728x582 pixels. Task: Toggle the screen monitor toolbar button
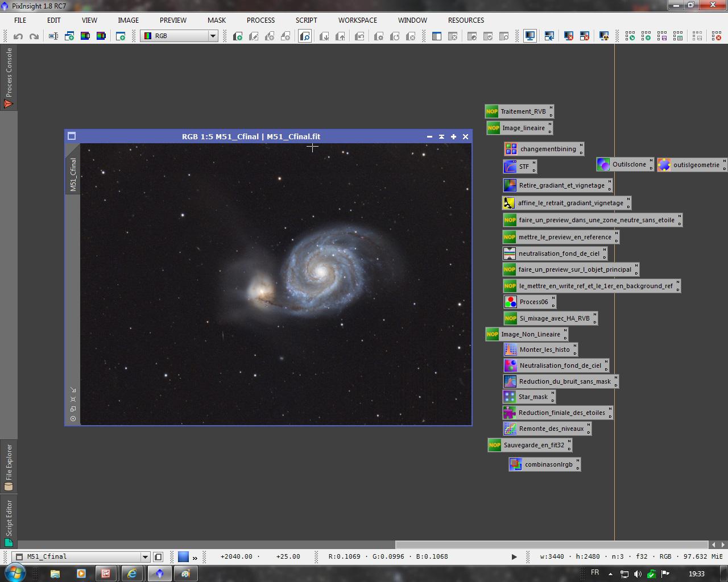click(x=530, y=36)
